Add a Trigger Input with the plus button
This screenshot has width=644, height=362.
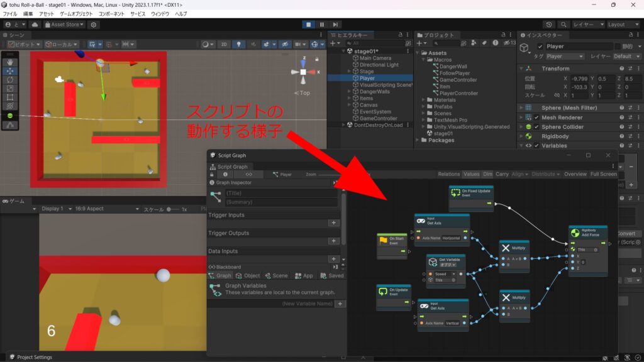coord(333,223)
